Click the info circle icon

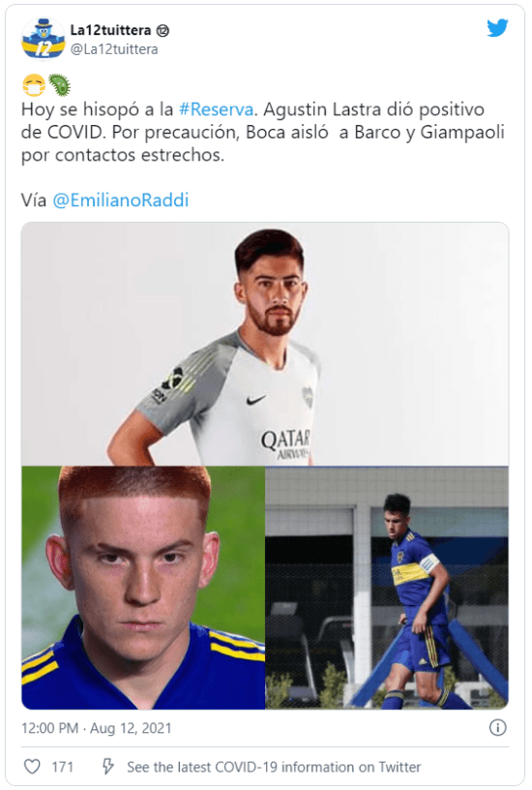tap(498, 727)
